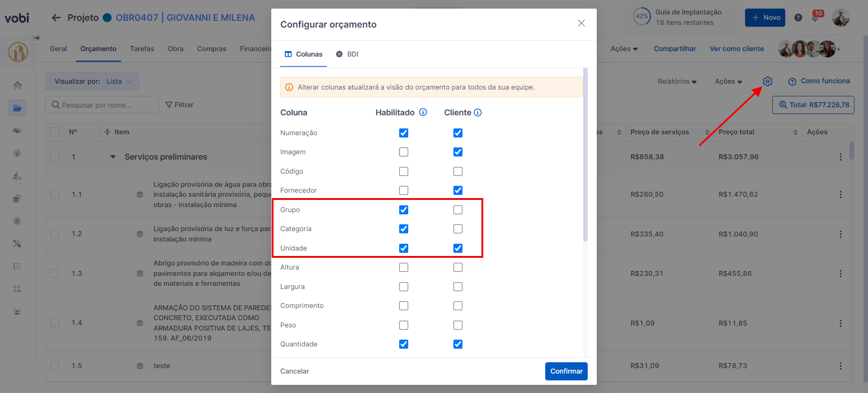Click the help question mark icon
Screen dimensions: 868x393
pyautogui.click(x=798, y=18)
